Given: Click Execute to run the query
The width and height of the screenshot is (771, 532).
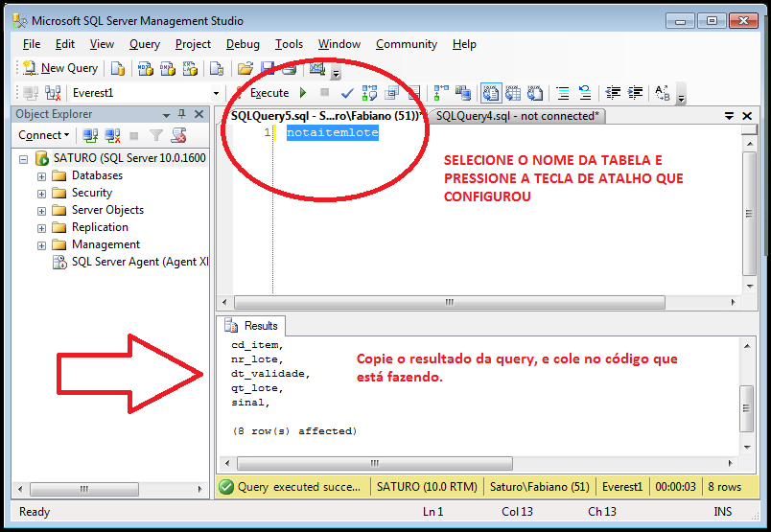Looking at the screenshot, I should pyautogui.click(x=263, y=93).
